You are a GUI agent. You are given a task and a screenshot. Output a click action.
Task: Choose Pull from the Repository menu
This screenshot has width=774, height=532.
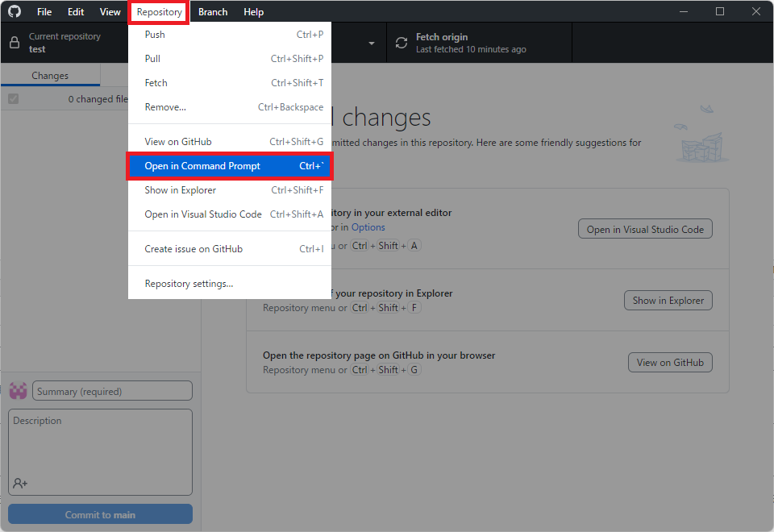pyautogui.click(x=230, y=59)
